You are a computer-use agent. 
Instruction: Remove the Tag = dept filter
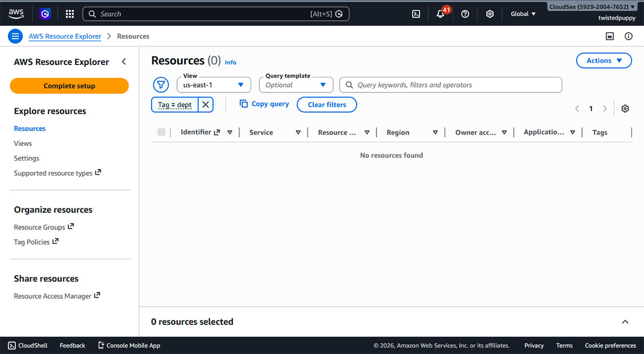(x=206, y=105)
